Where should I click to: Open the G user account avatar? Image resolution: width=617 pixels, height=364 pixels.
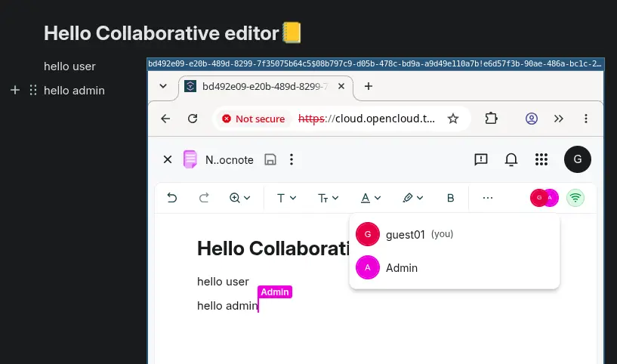(x=578, y=159)
